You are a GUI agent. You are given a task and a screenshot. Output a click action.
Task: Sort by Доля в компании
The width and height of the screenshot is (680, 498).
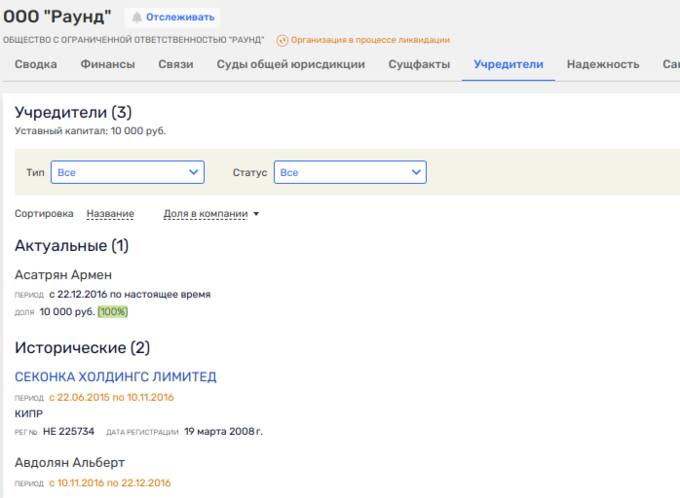coord(205,213)
